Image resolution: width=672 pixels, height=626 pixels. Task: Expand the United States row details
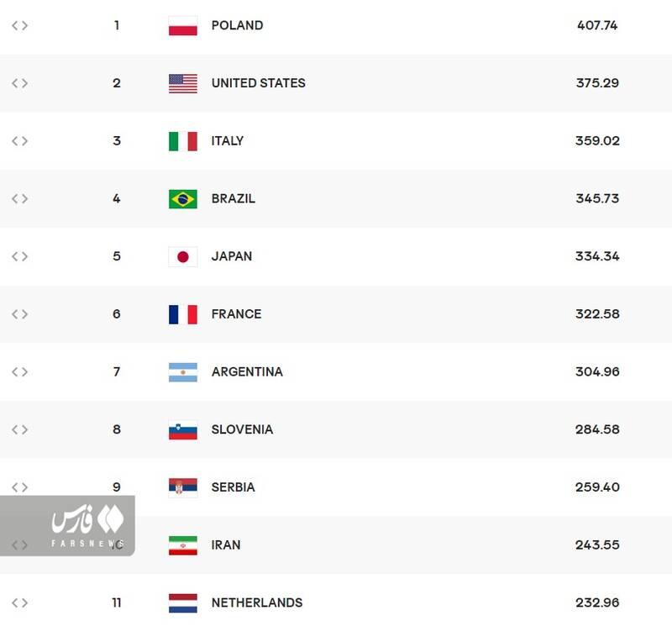(19, 83)
